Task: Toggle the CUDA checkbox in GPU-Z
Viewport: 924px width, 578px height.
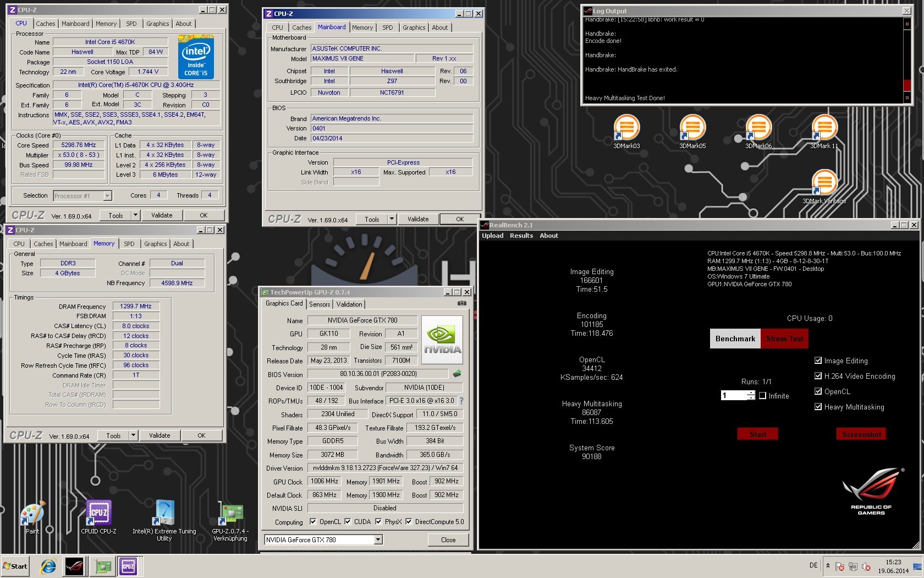Action: point(348,521)
